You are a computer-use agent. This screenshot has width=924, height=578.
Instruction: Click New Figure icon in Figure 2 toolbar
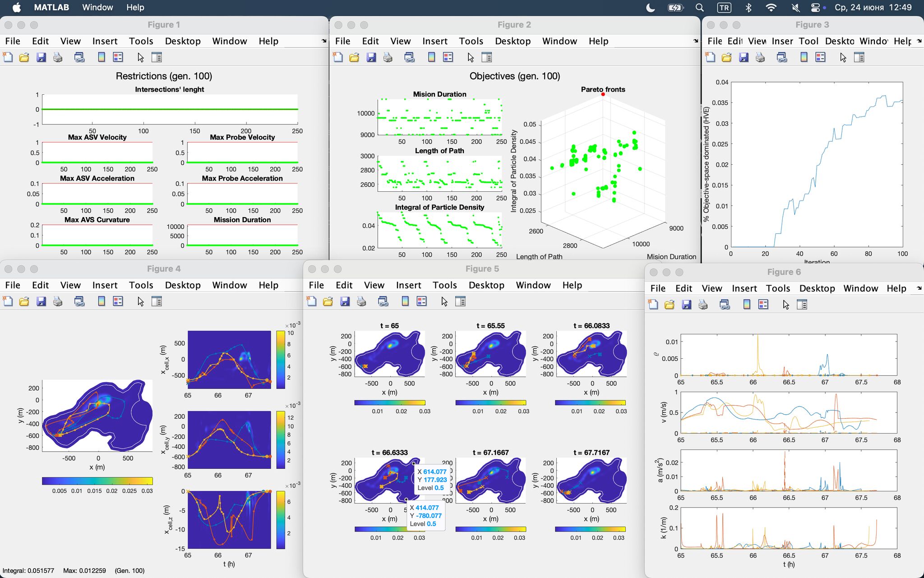338,57
